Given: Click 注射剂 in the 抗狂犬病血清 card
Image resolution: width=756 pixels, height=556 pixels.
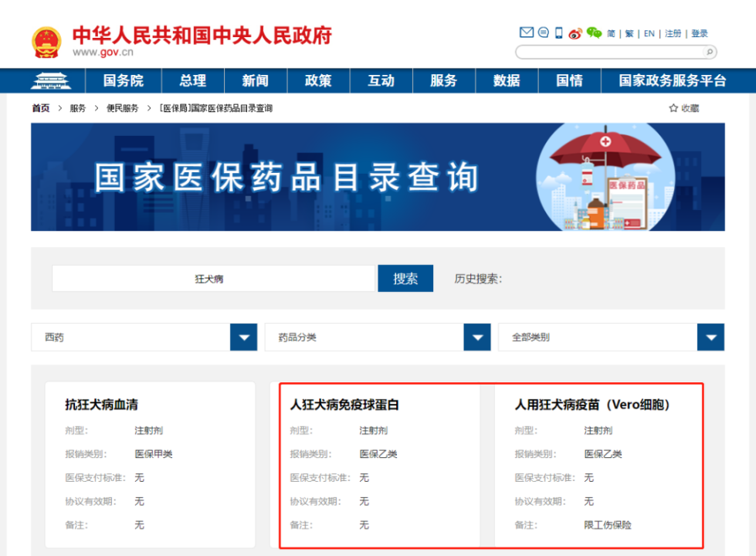Looking at the screenshot, I should [x=148, y=430].
